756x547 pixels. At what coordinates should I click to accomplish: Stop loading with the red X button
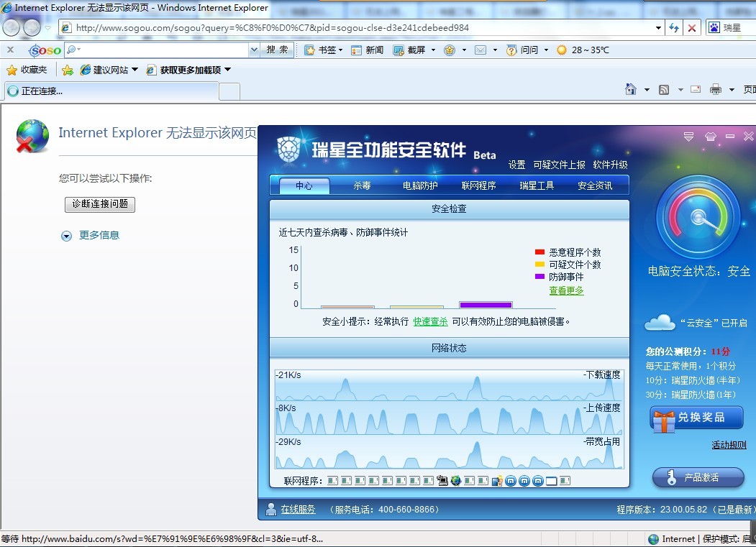point(691,28)
